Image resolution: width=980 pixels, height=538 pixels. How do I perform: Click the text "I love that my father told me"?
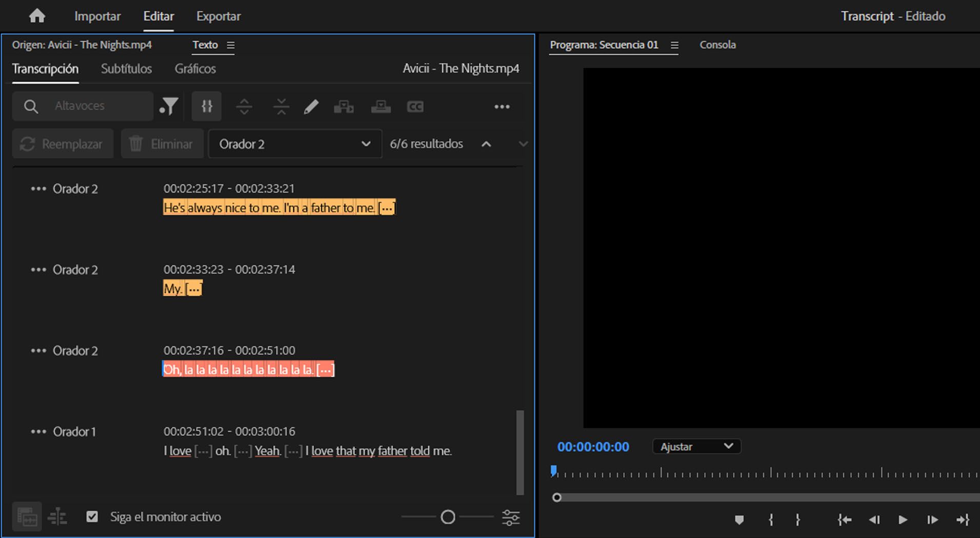378,451
